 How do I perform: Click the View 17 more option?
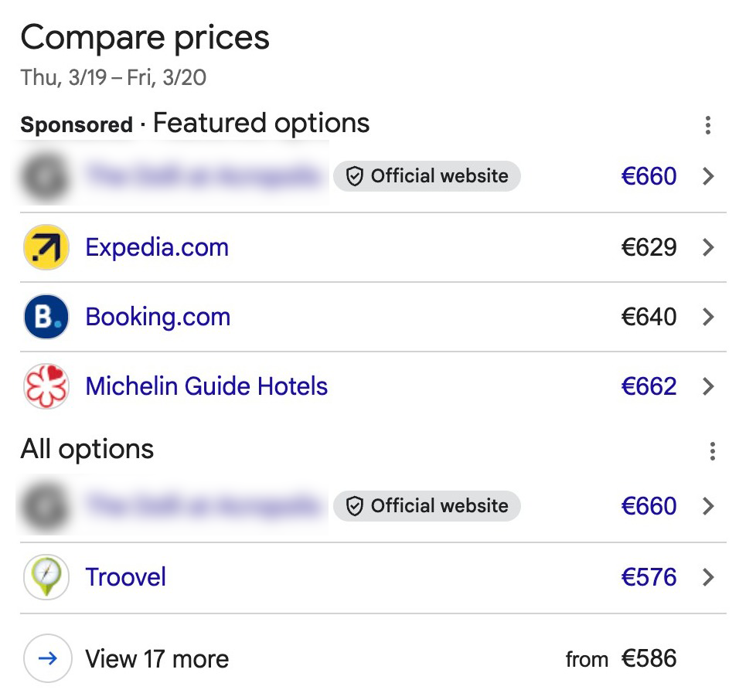pos(157,658)
